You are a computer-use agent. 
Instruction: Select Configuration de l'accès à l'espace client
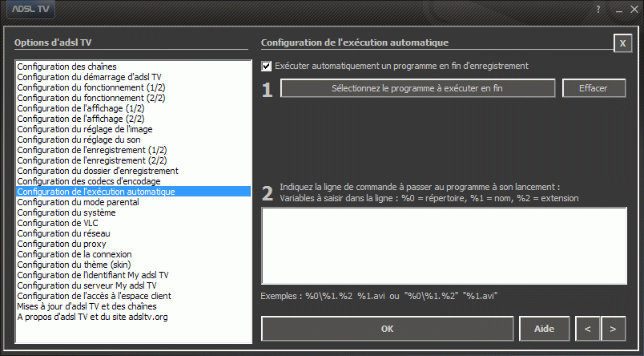click(x=134, y=296)
